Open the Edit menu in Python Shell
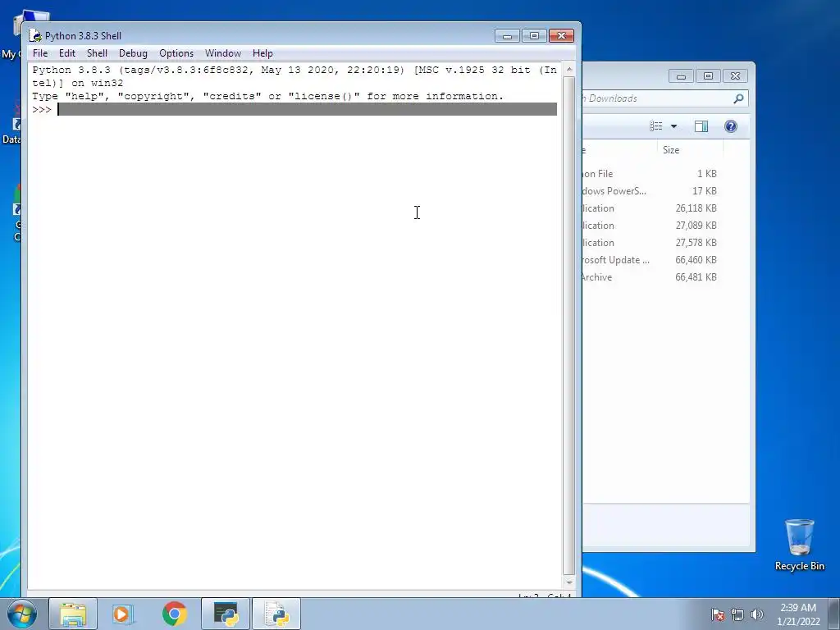Viewport: 840px width, 630px height. click(x=67, y=53)
